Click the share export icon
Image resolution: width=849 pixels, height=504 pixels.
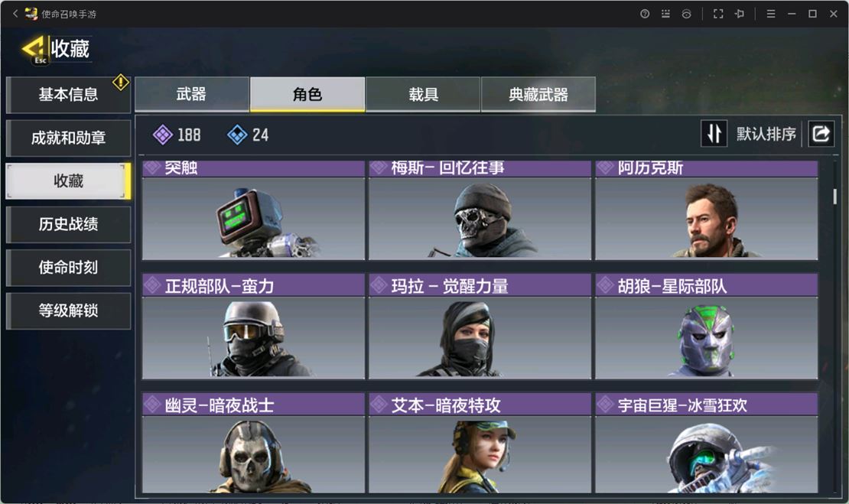[821, 133]
